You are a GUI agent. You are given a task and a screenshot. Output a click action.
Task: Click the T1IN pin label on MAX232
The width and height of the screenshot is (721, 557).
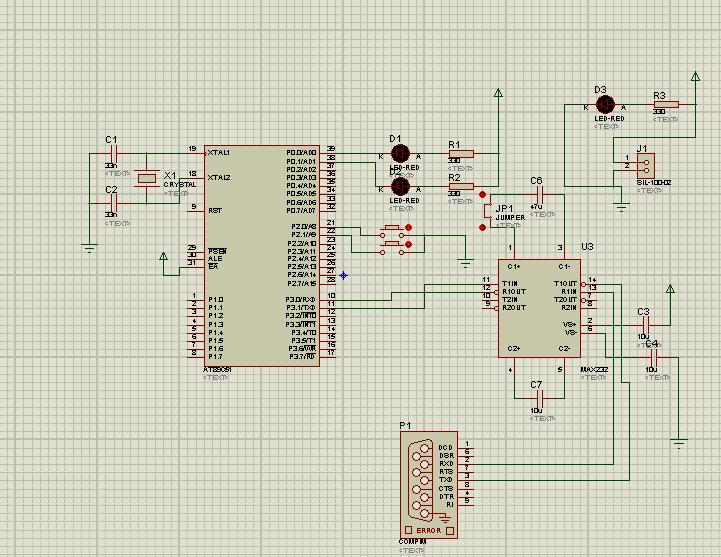pyautogui.click(x=510, y=284)
